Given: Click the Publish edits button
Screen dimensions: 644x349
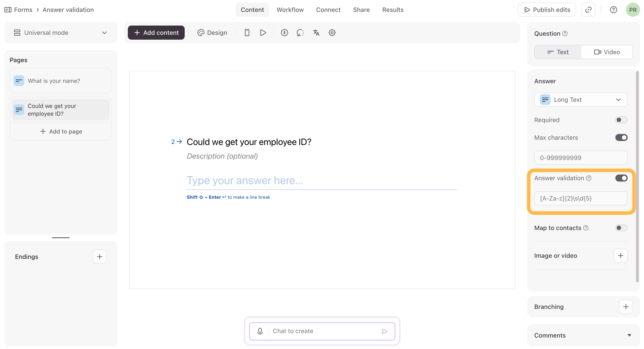Looking at the screenshot, I should (547, 10).
